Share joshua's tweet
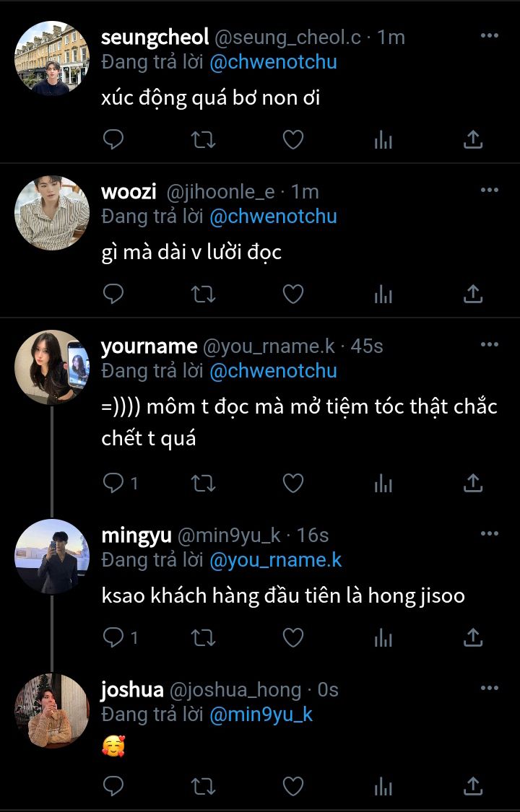520x812 pixels. click(x=472, y=785)
